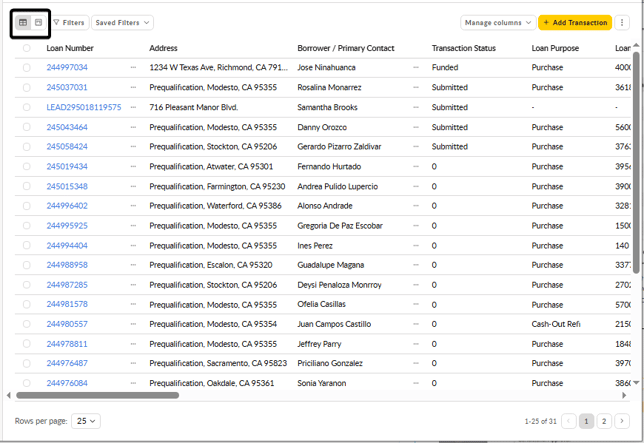
Task: Open the ellipsis menu beside Rosalina Monarrez
Action: click(416, 87)
